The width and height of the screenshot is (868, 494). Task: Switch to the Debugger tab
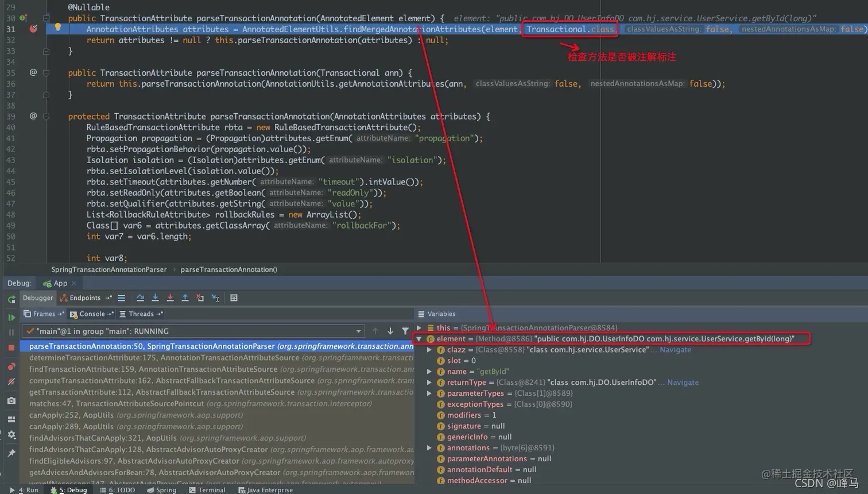pos(38,298)
